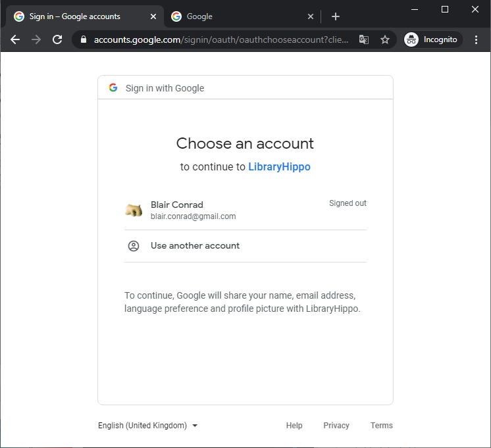Click the Google logo in the sign-in header
This screenshot has height=448, width=491.
pos(113,87)
